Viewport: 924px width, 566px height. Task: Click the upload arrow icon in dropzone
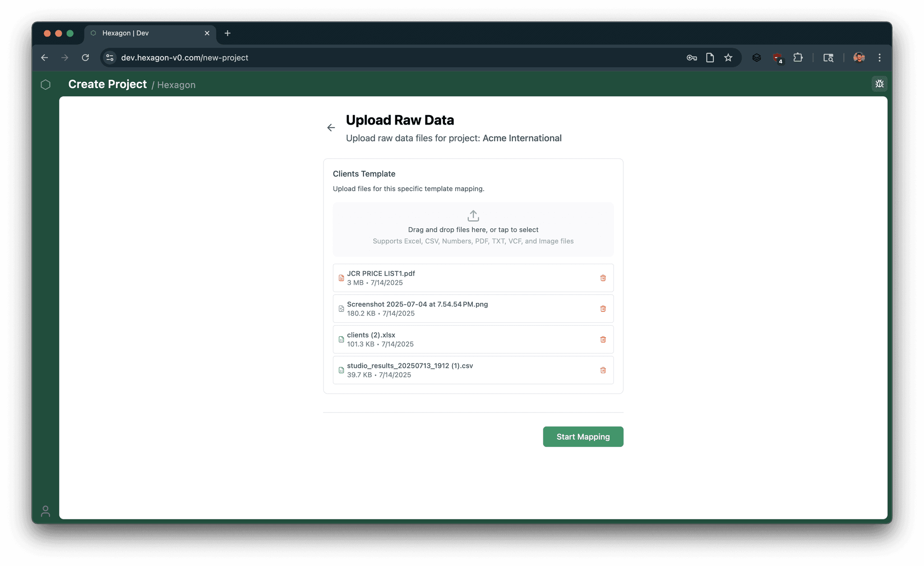click(473, 216)
